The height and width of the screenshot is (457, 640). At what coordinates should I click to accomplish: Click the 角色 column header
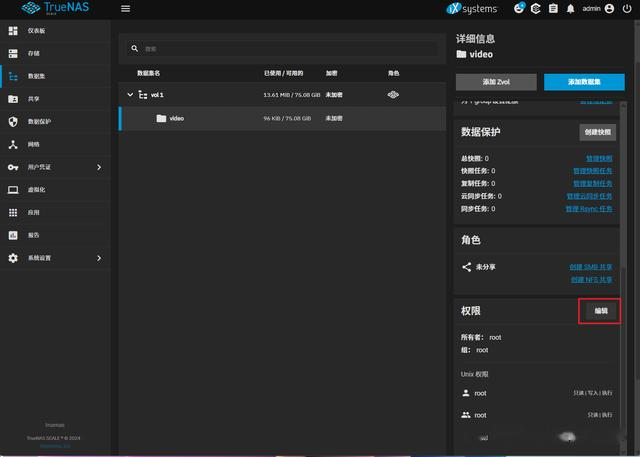coord(393,73)
